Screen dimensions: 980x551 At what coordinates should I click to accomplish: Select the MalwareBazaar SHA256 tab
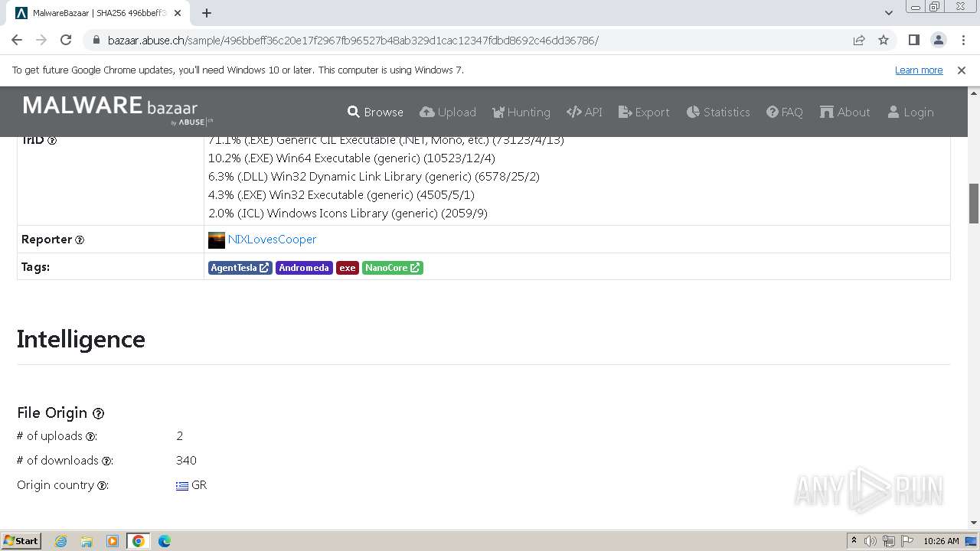(x=100, y=13)
